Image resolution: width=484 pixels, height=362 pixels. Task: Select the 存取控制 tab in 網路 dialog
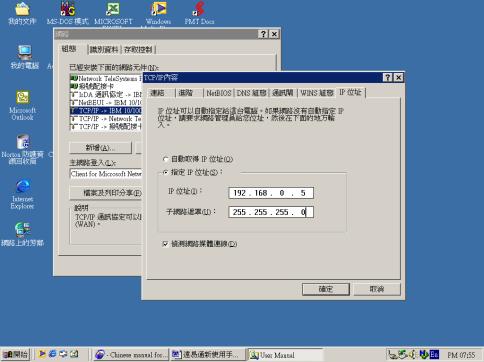tap(138, 50)
